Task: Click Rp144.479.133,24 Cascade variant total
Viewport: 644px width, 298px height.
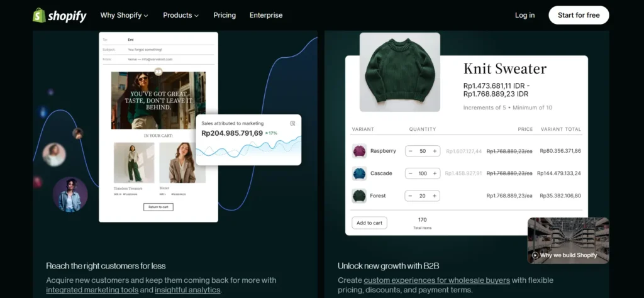Action: click(559, 174)
